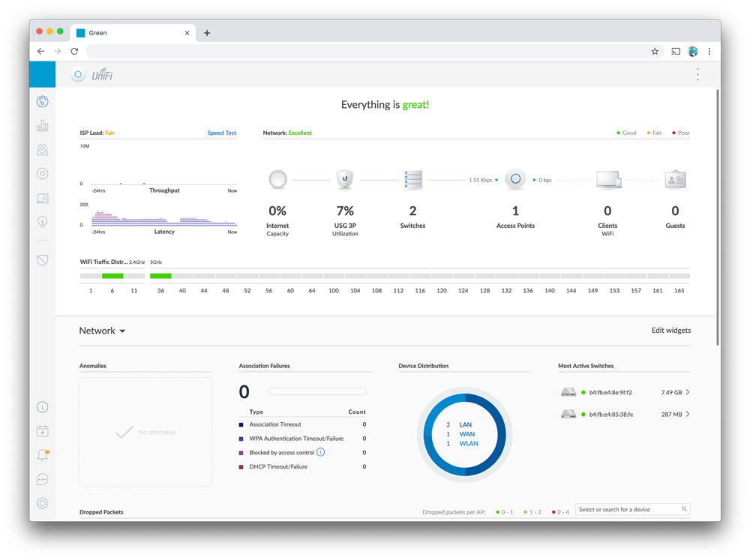Expand switch b4:fb:e4:8e:9f:f2 details arrow
This screenshot has width=750, height=560.
pyautogui.click(x=688, y=392)
